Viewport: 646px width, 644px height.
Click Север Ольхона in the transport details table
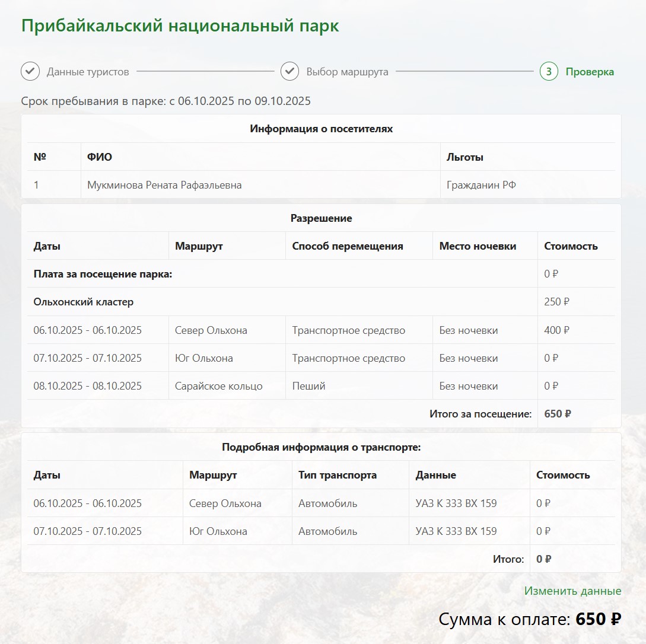225,503
